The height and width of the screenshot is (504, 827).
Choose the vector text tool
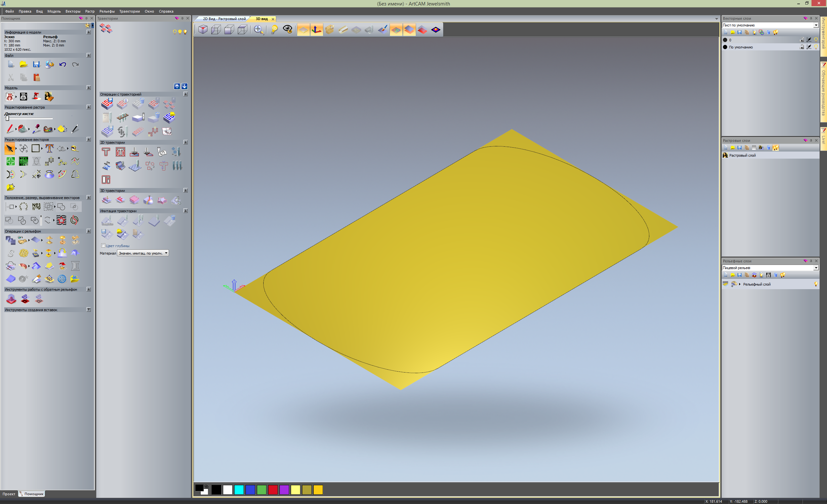49,148
